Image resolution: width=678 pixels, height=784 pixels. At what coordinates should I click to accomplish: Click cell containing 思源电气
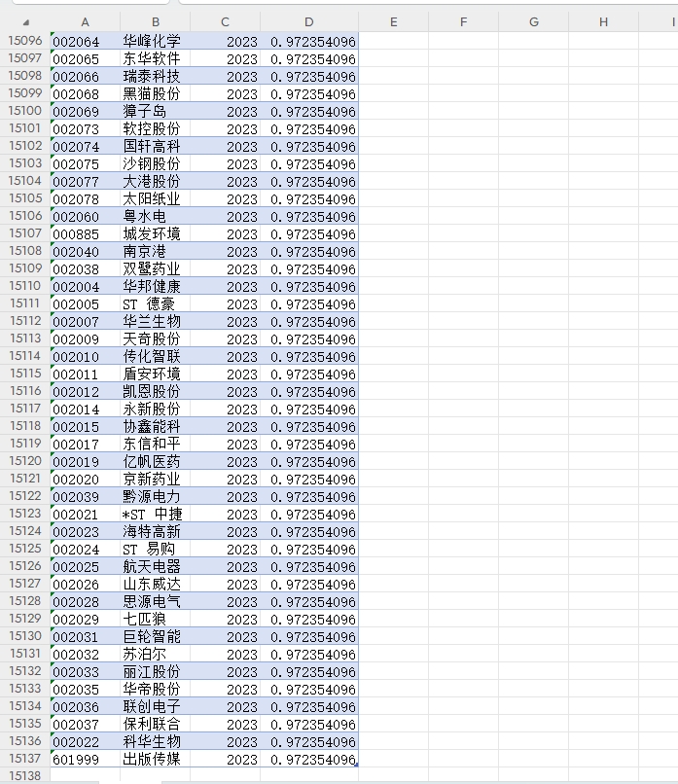[x=155, y=600]
